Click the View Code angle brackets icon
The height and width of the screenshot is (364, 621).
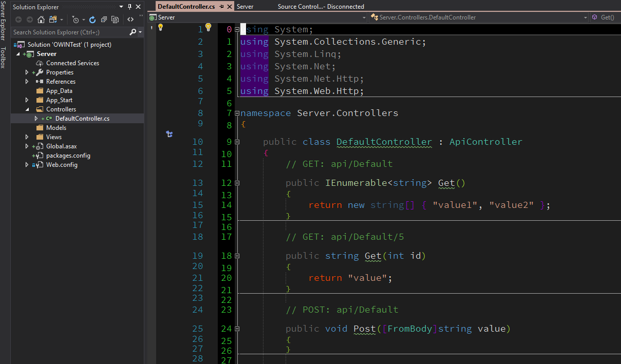(x=130, y=20)
